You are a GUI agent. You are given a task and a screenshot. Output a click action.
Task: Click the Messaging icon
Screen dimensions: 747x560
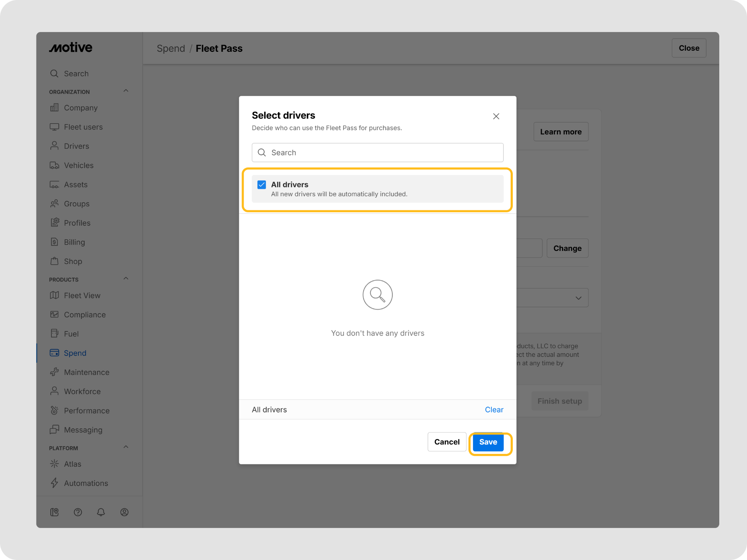coord(54,430)
